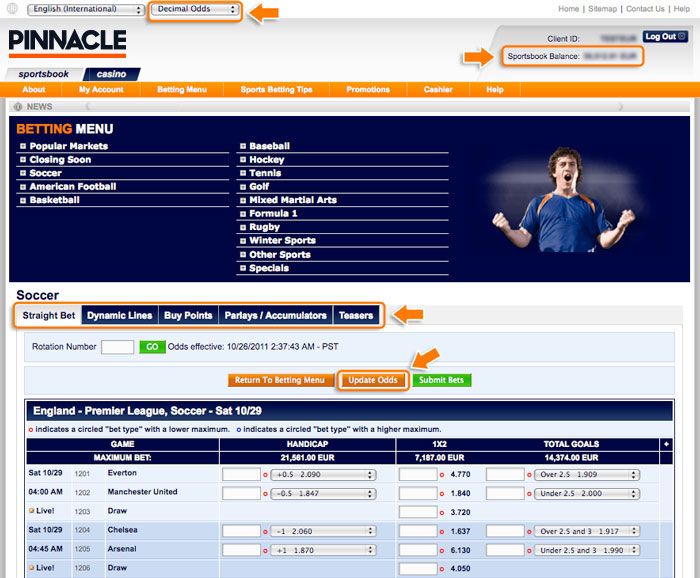Select the Parlays / Accumulators tab

click(x=275, y=315)
